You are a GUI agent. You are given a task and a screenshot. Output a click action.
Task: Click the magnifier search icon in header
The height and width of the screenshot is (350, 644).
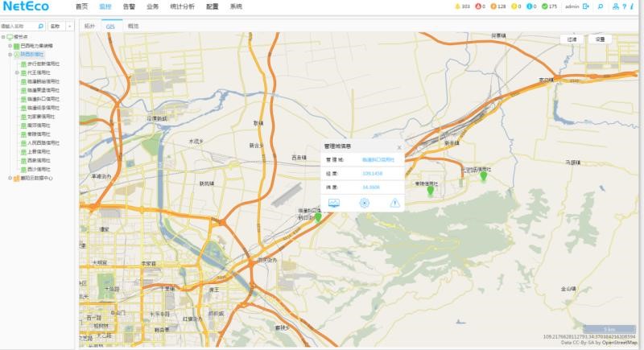pos(601,6)
